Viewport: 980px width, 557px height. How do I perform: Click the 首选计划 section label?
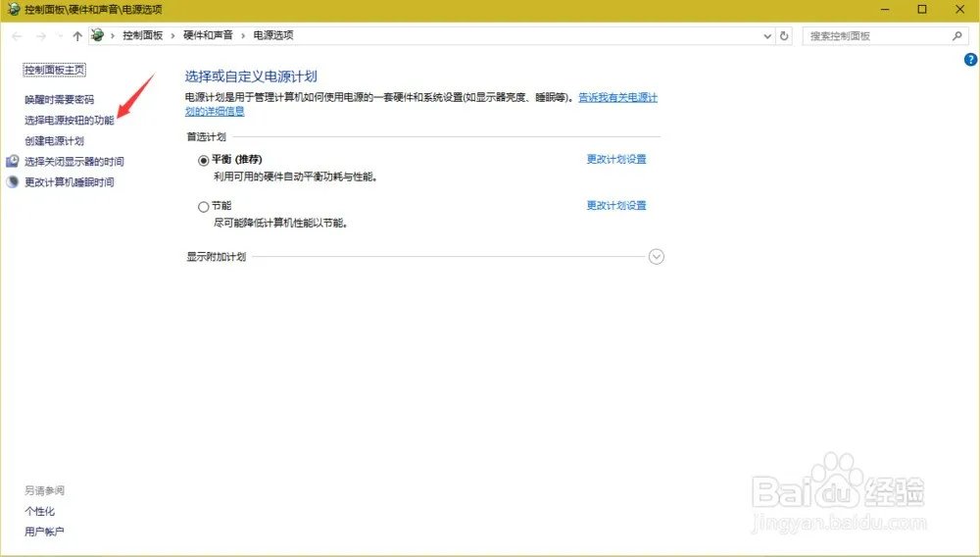206,137
